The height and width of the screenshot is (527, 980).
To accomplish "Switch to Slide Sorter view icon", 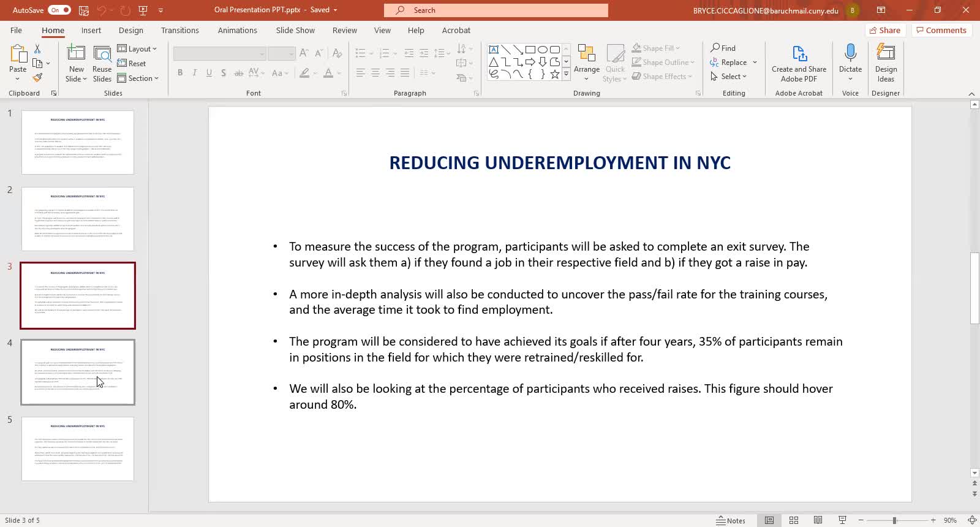I will [794, 520].
